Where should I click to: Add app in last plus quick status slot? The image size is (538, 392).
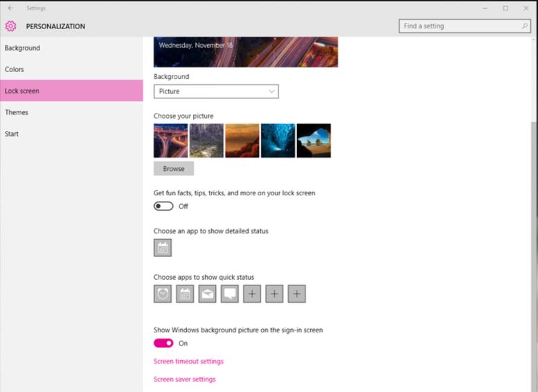296,294
